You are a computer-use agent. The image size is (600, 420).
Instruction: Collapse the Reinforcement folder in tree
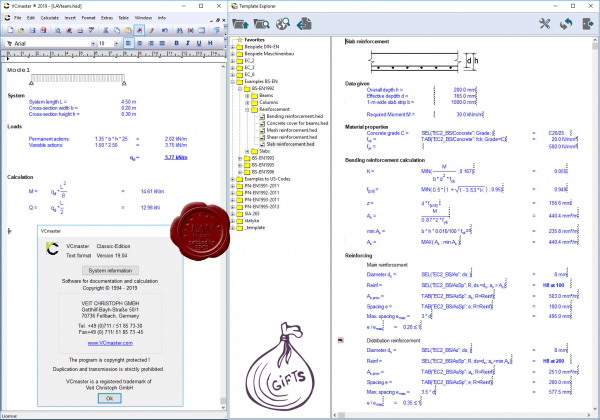(x=247, y=109)
